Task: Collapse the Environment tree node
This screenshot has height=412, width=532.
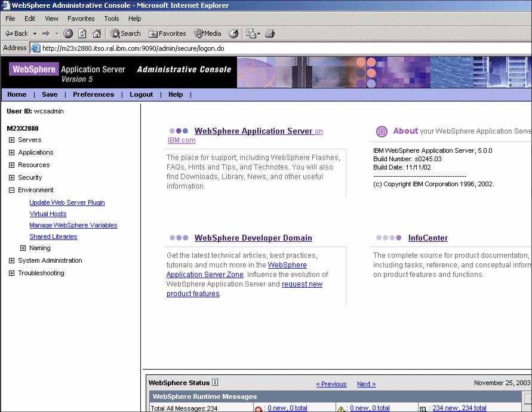Action: (11, 190)
